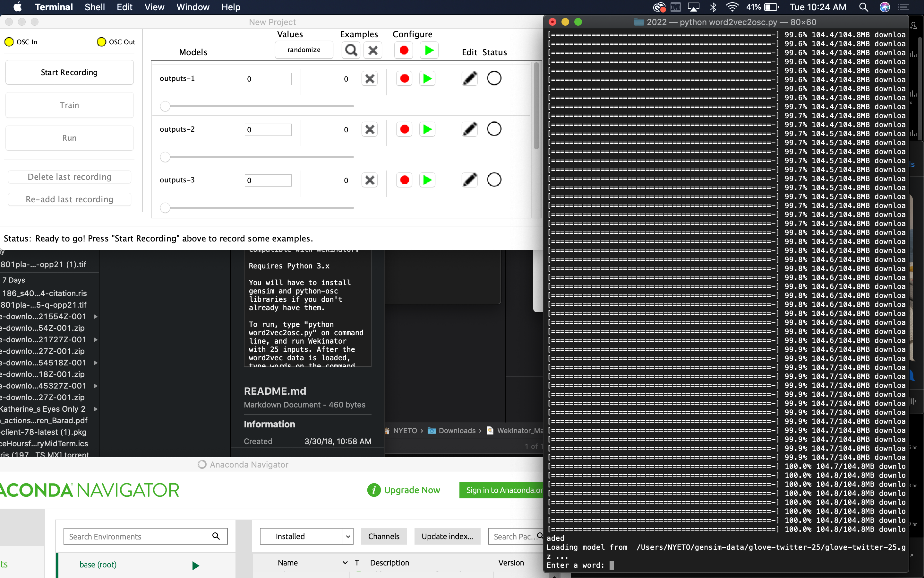
Task: Click the OSC In yellow indicator
Action: pyautogui.click(x=9, y=42)
